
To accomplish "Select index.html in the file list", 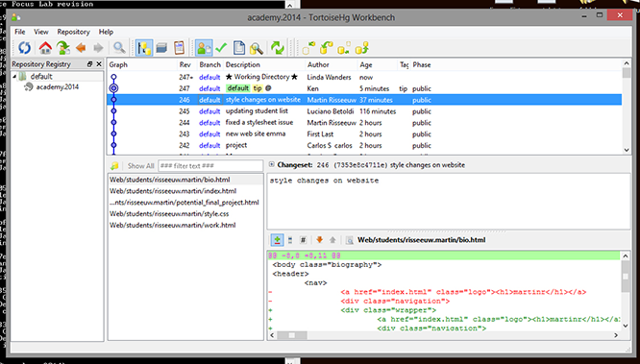I will click(185, 191).
